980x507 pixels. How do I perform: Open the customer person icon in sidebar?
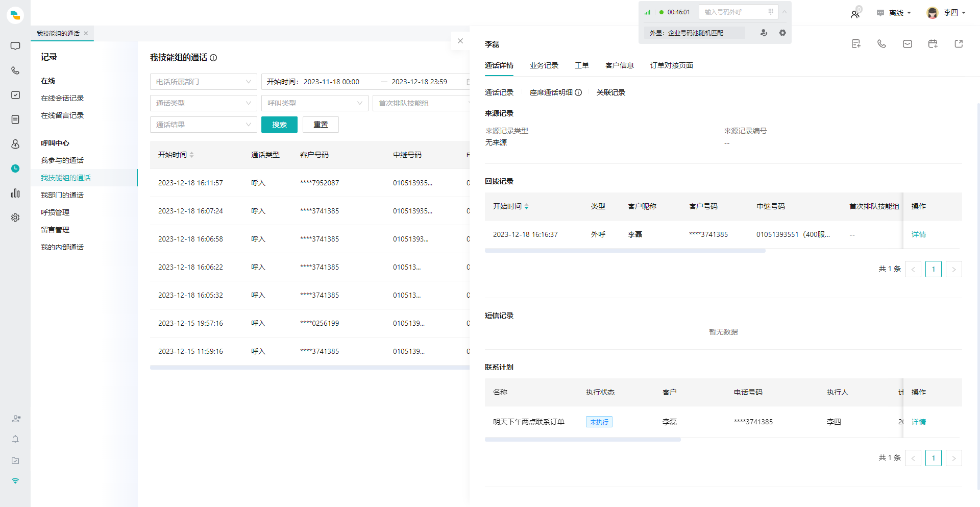[15, 144]
